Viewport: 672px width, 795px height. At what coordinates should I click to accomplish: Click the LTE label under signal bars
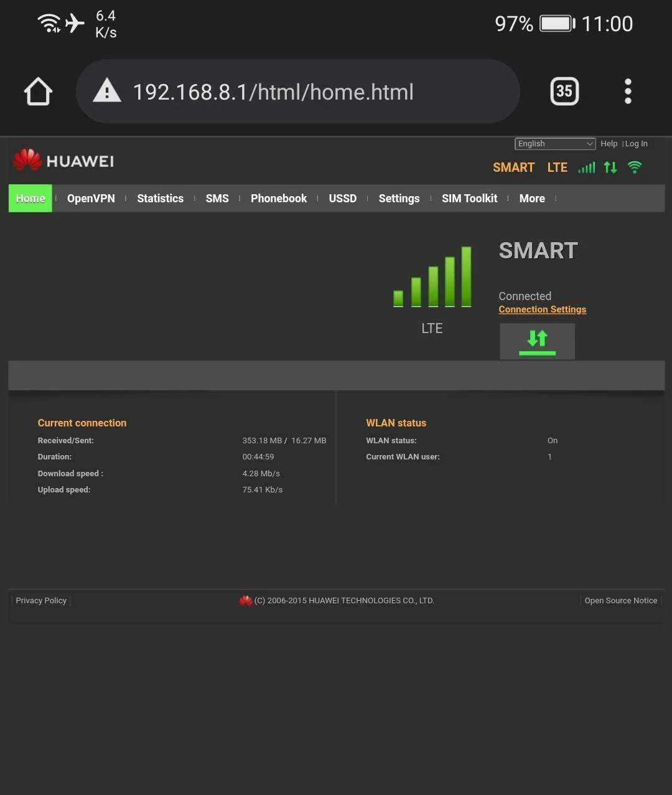[x=432, y=328]
